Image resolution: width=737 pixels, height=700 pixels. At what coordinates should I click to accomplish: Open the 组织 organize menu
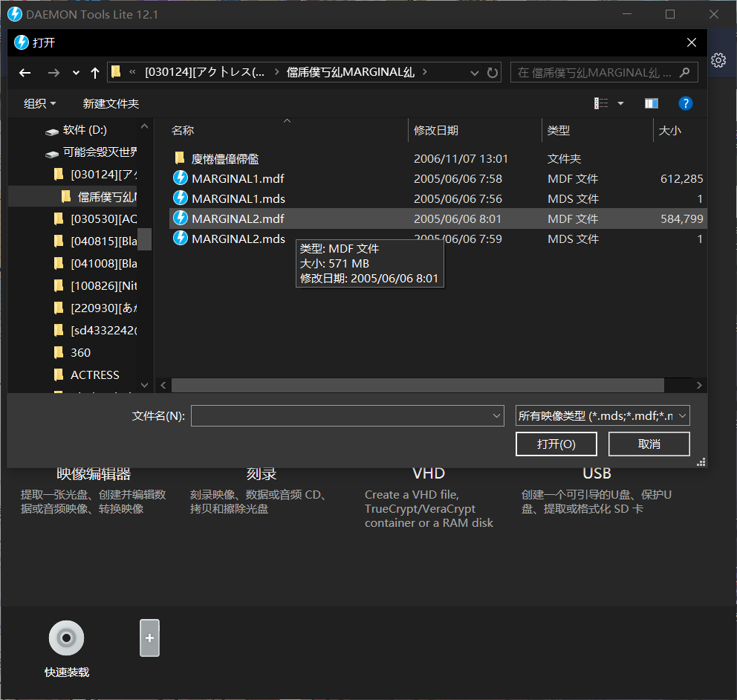pyautogui.click(x=39, y=103)
